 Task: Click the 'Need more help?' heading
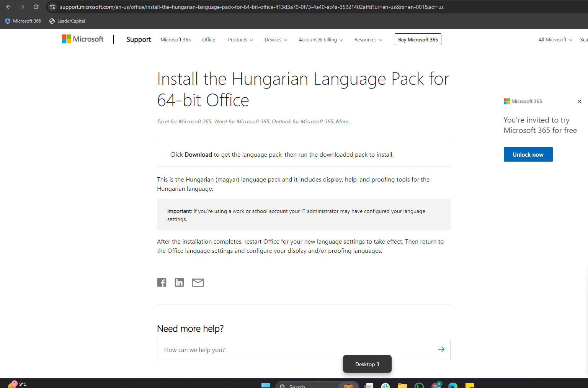pos(190,329)
